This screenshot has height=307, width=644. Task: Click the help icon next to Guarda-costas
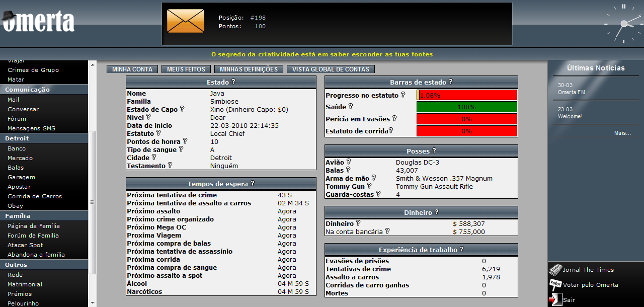click(378, 194)
